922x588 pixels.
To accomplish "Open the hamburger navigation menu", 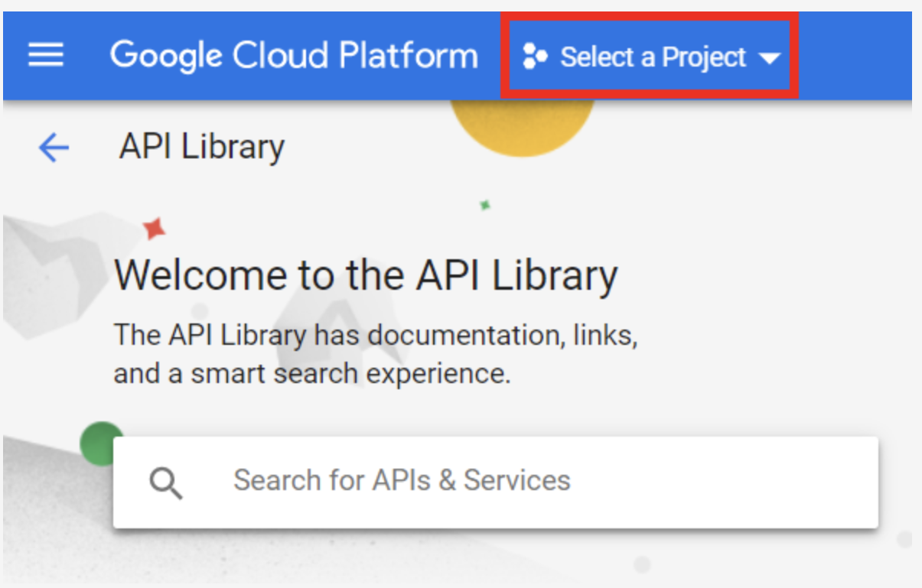I will click(x=46, y=56).
